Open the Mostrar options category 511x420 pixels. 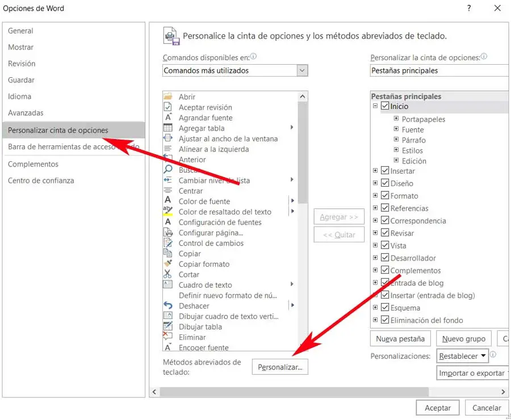tap(74, 47)
